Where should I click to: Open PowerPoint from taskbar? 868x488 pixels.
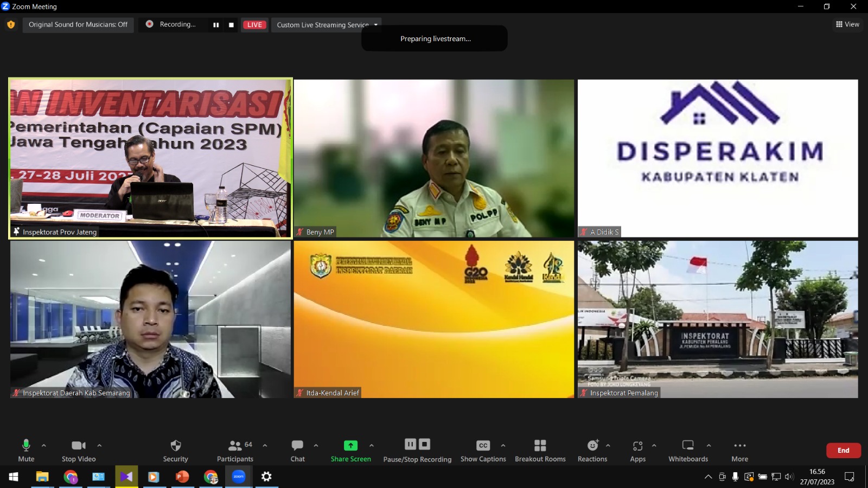coord(182,477)
